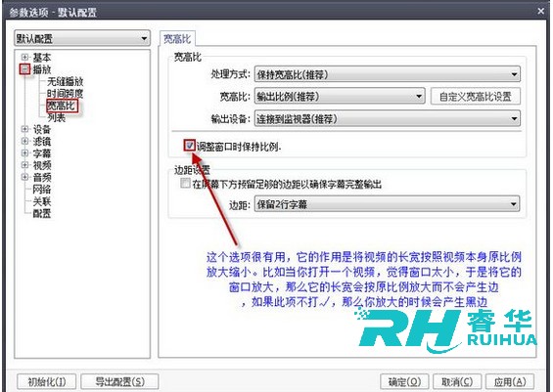Image resolution: width=553 pixels, height=392 pixels.
Task: Open the 默认配置 profile dropdown
Action: [82, 38]
